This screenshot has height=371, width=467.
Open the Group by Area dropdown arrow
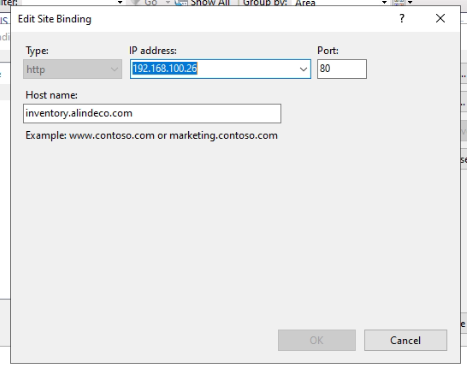[x=384, y=2]
